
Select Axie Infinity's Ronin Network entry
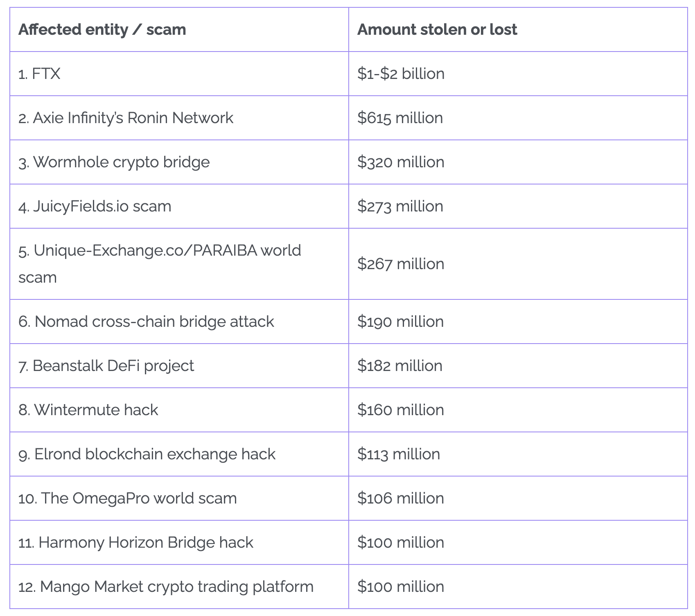click(126, 118)
